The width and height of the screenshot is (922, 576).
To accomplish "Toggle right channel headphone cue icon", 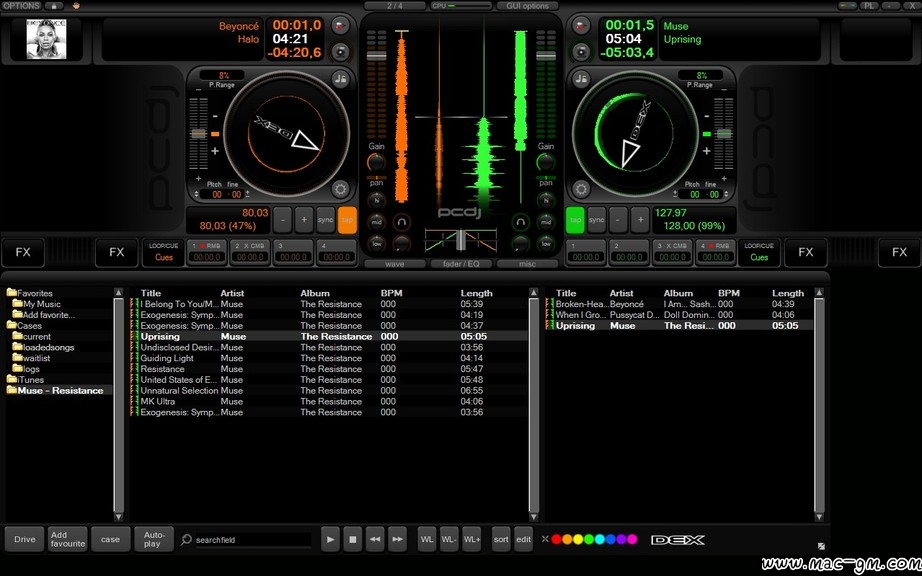I will coord(520,222).
